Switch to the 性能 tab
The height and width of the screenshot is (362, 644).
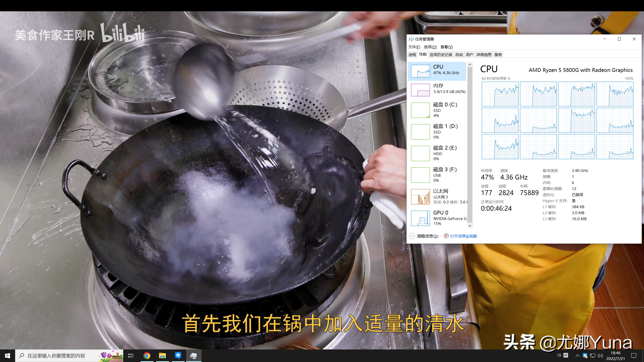(422, 54)
